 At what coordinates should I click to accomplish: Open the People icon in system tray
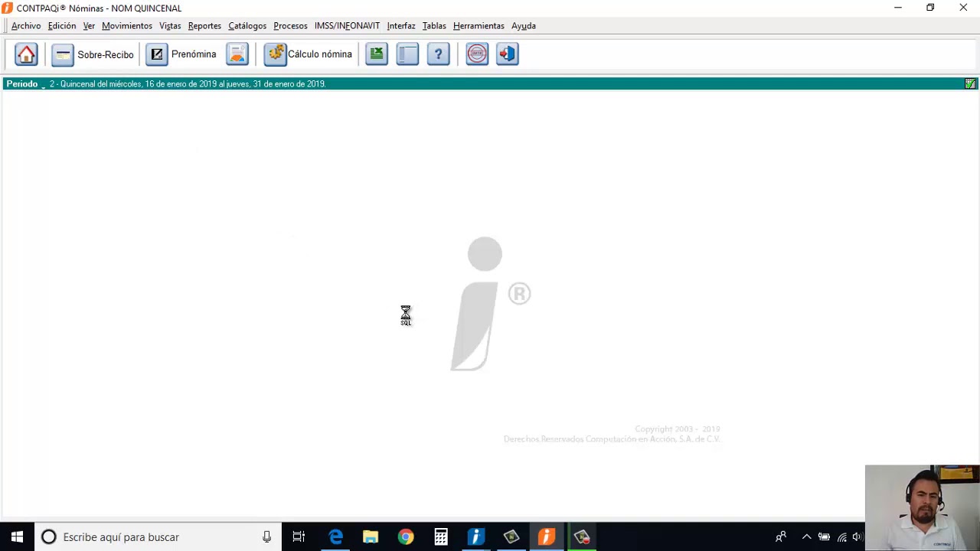click(781, 537)
